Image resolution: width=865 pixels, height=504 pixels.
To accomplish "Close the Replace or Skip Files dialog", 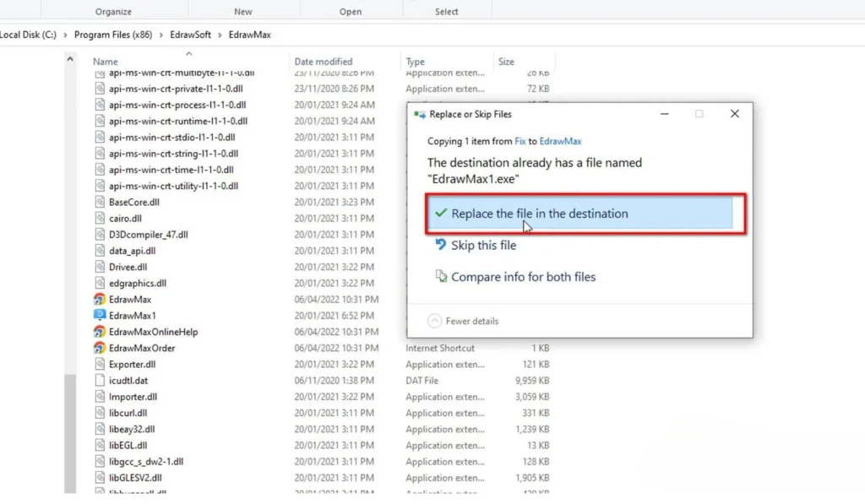I will (x=734, y=114).
